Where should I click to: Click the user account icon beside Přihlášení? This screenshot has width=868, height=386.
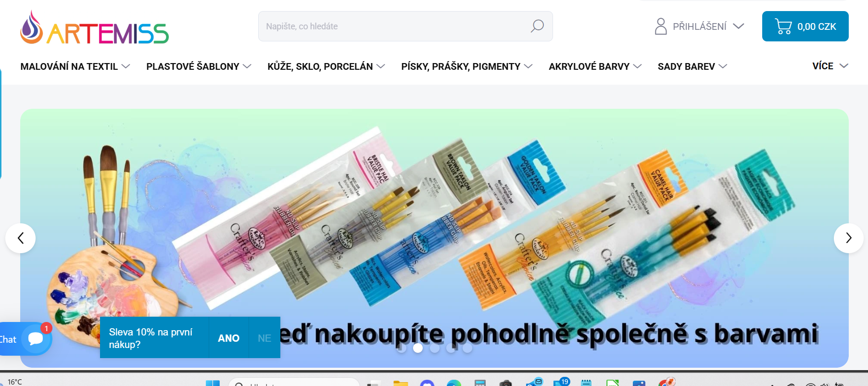click(x=661, y=26)
